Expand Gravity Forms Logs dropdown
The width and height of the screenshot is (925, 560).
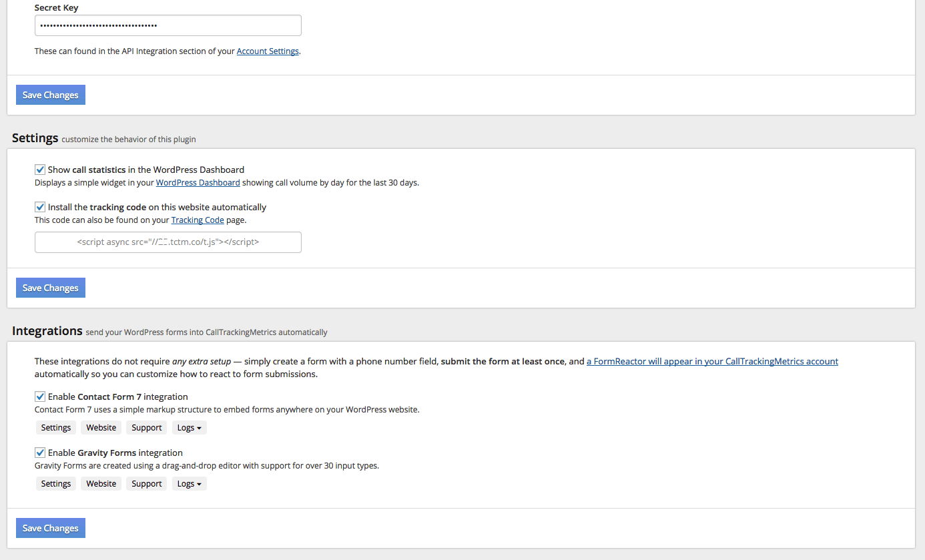point(190,483)
